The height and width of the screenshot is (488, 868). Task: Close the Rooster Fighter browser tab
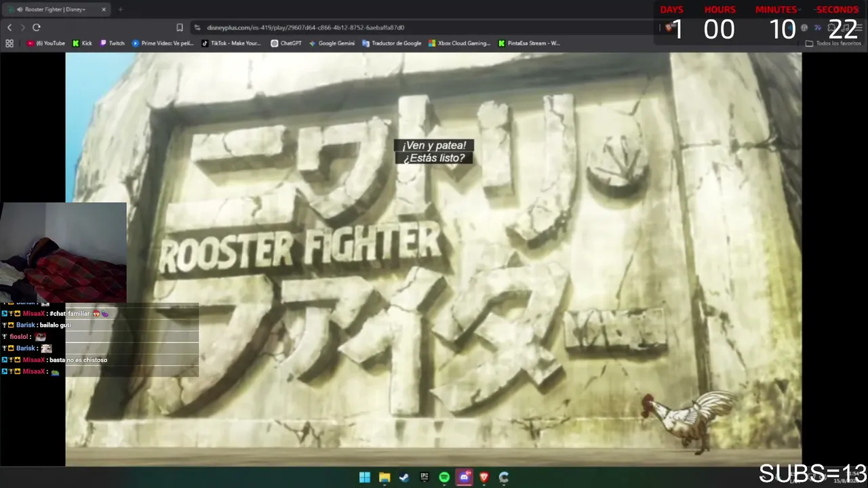(x=104, y=9)
